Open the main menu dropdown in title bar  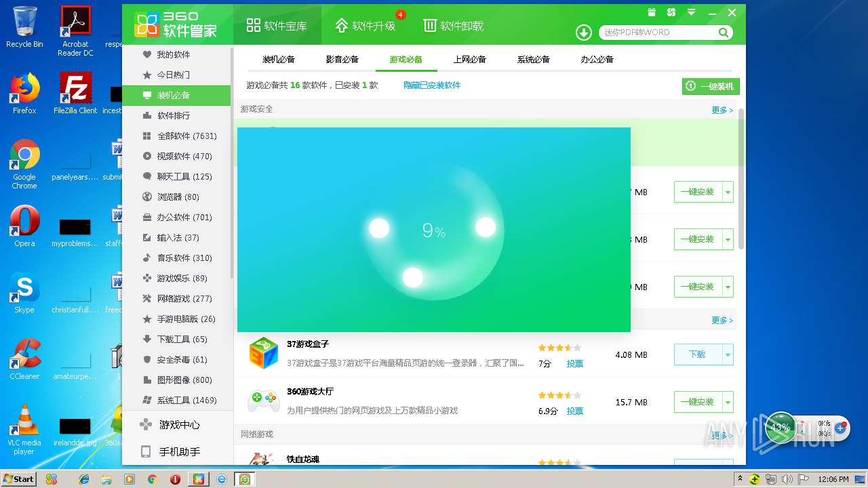click(691, 12)
